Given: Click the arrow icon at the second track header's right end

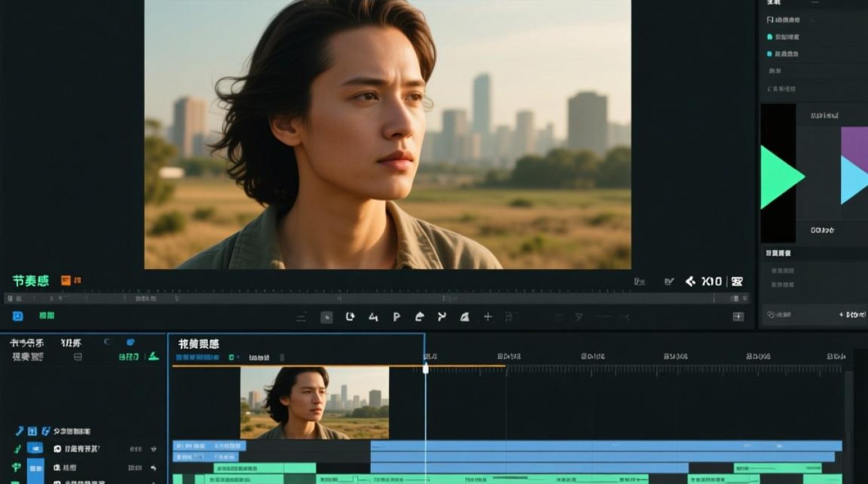Looking at the screenshot, I should pyautogui.click(x=154, y=468).
